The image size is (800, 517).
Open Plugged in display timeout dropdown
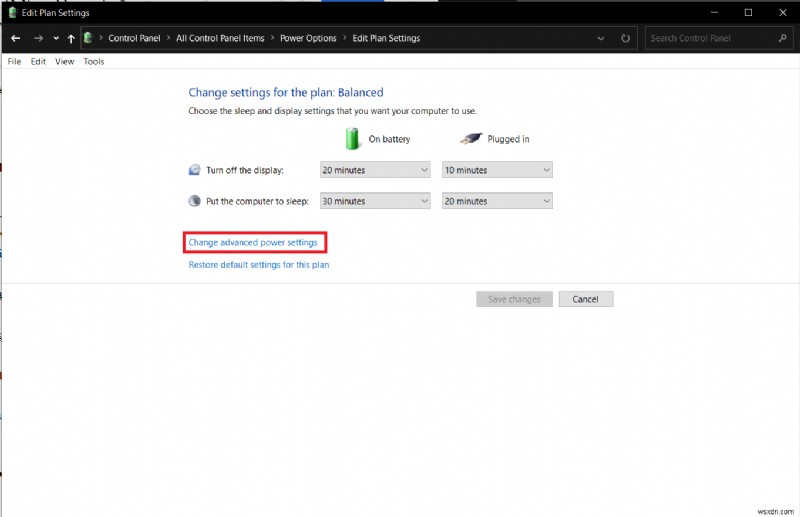tap(497, 170)
